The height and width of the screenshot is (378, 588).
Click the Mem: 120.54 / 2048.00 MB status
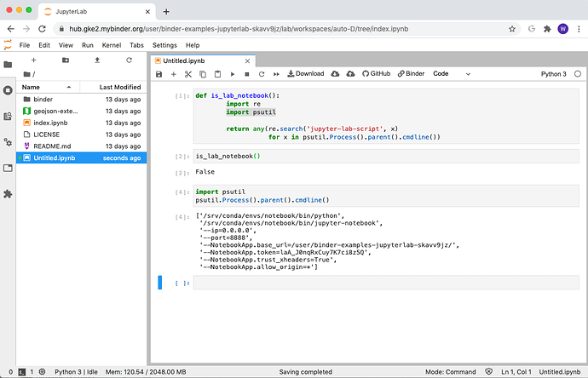coord(146,372)
